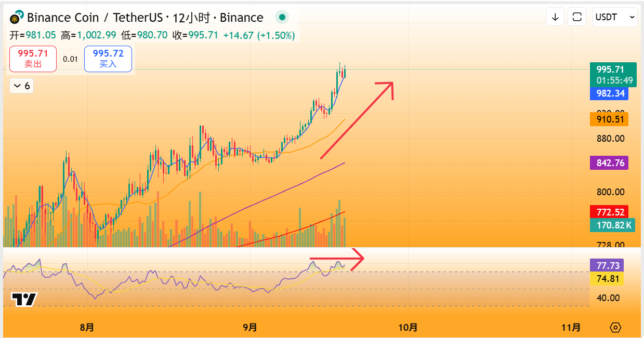Click the green market status dot
The width and height of the screenshot is (644, 338).
(282, 17)
